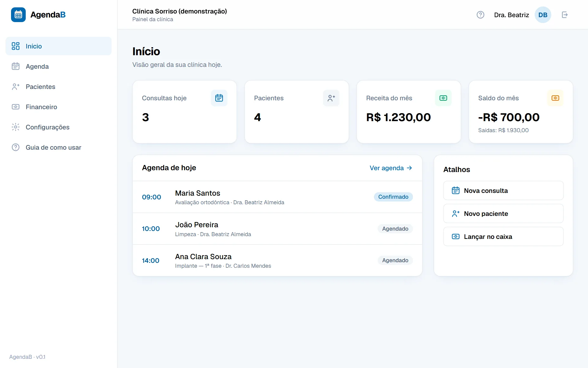The image size is (588, 368).
Task: Click the AgendaB · v0.1 version text
Action: [x=27, y=357]
